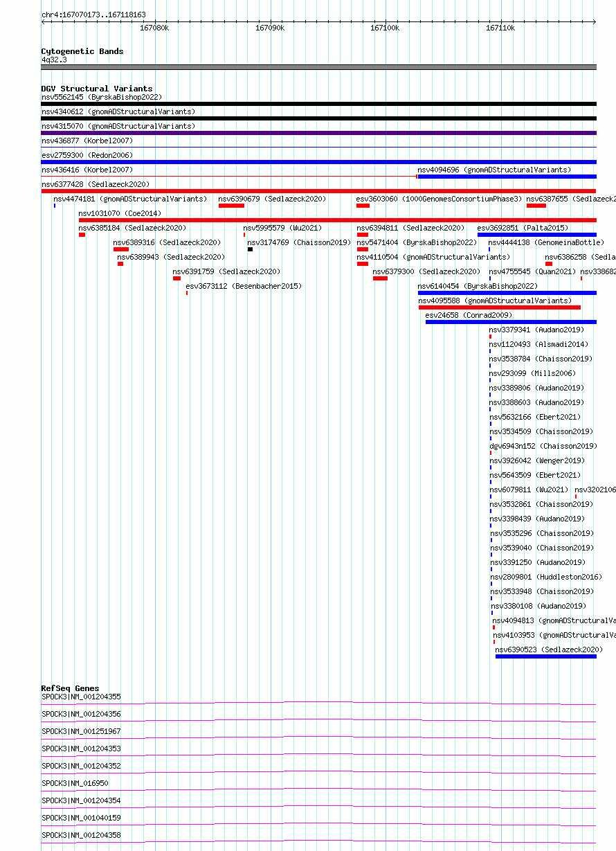
Task: Click the black nsv3174769 variant block
Action: (250, 249)
